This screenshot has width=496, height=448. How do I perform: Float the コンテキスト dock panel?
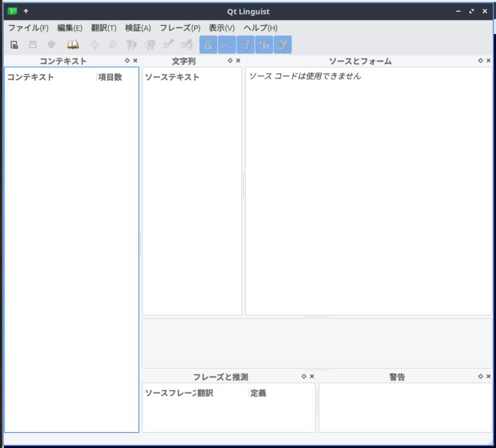pos(127,61)
